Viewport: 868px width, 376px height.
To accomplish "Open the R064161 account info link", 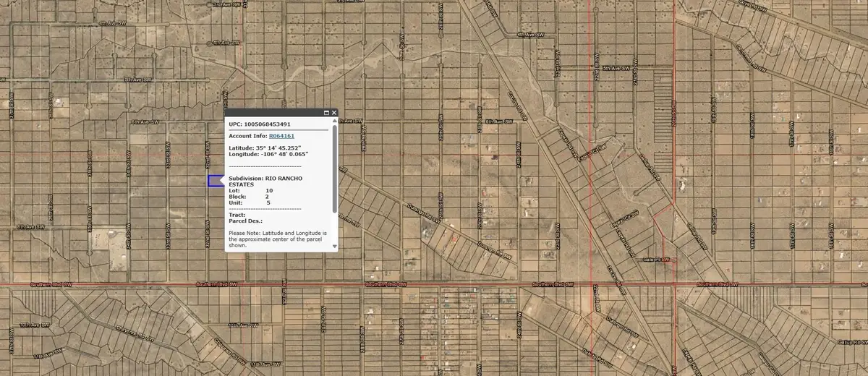I will click(281, 135).
